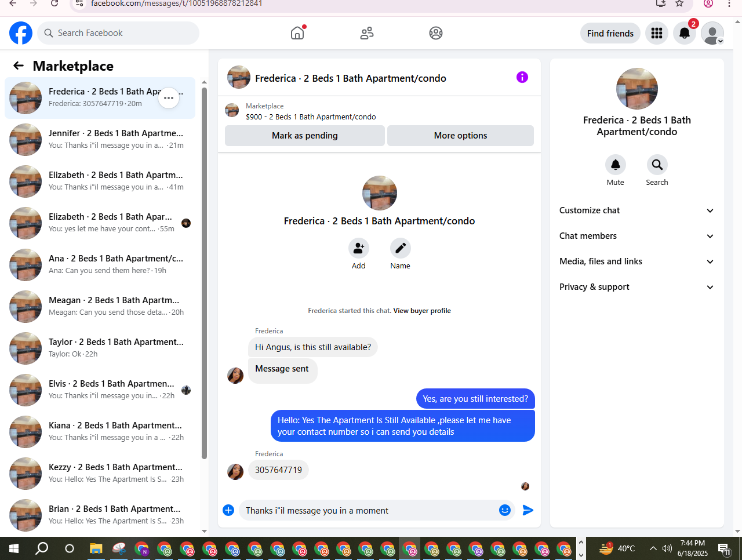Open more actions plus icon in composer
742x560 pixels.
pos(228,510)
